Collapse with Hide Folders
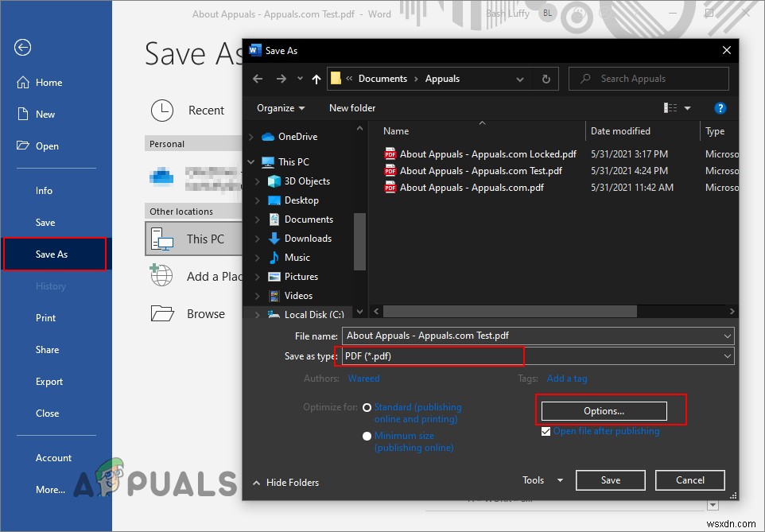765x532 pixels. [286, 483]
